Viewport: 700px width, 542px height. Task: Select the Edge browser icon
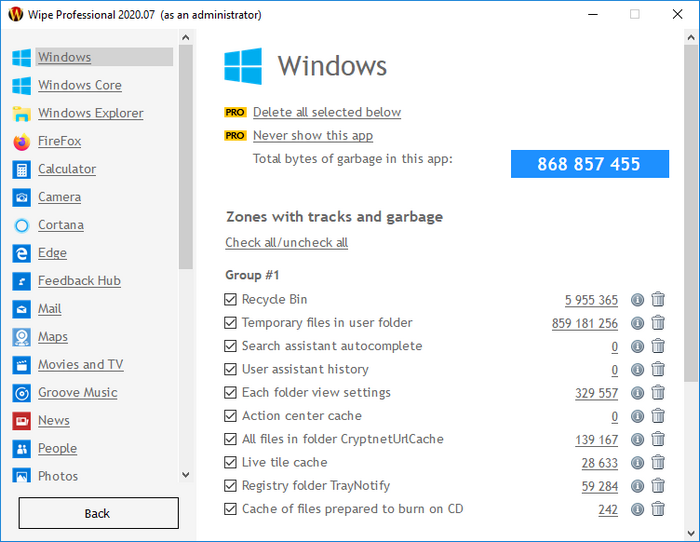point(21,254)
